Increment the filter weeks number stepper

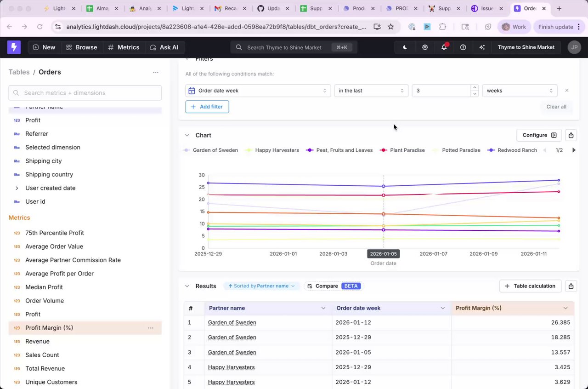475,88
